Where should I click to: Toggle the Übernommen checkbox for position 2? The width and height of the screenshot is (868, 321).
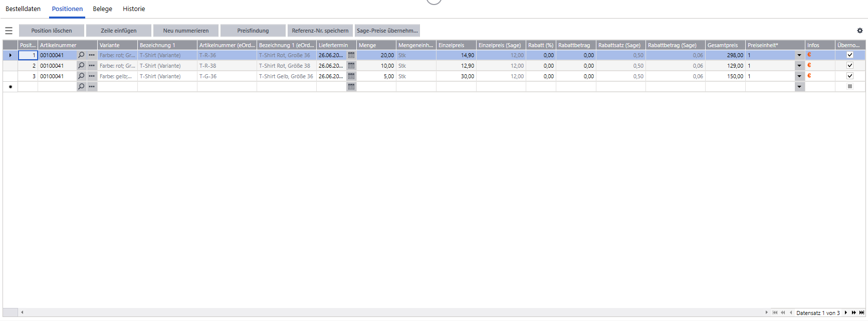point(850,66)
